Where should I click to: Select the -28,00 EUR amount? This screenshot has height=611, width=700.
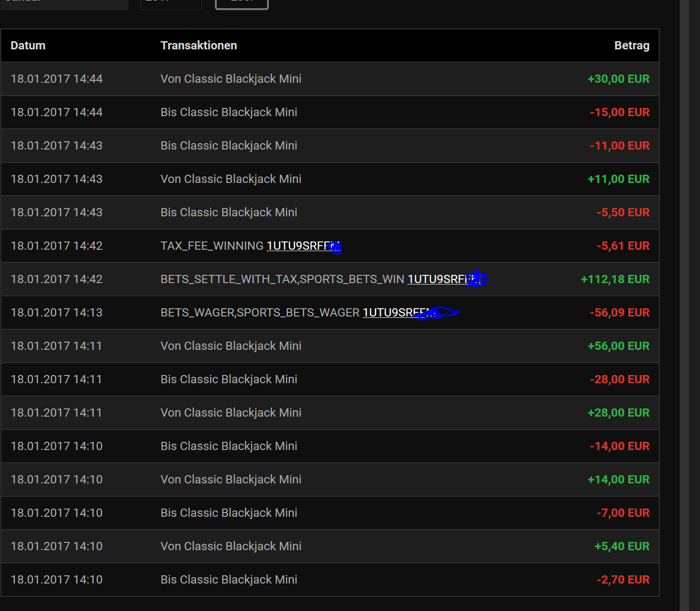(x=620, y=379)
